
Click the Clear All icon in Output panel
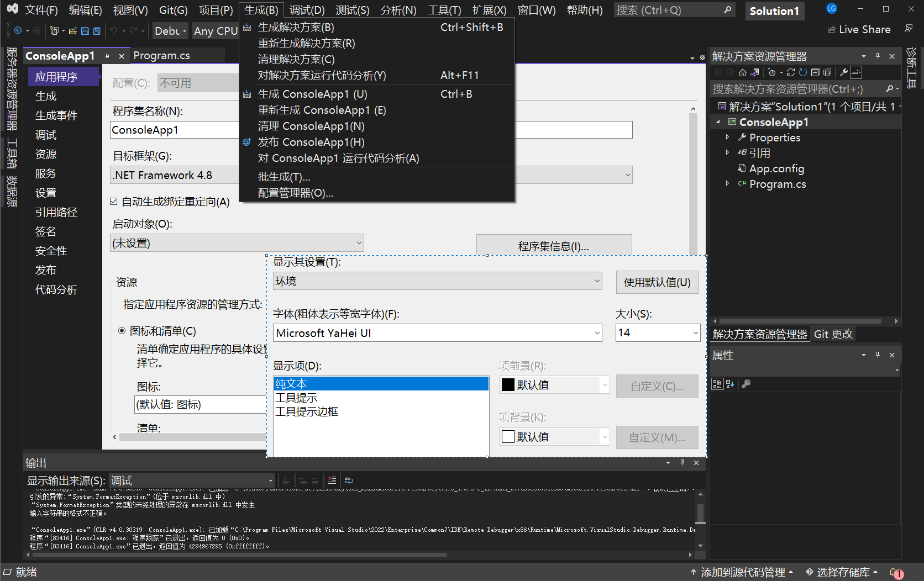[332, 480]
